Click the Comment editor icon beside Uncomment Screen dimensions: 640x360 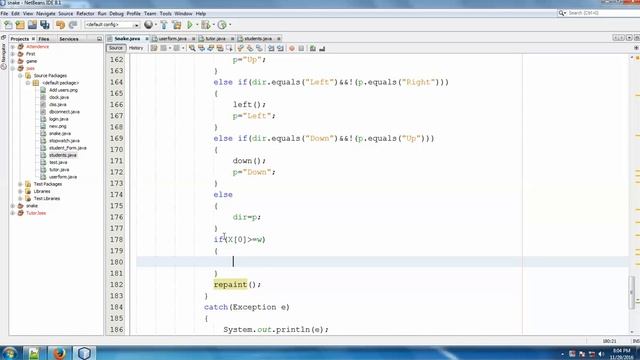click(313, 48)
